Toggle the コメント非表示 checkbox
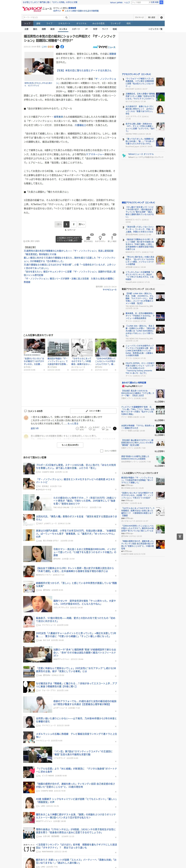186x868 pixels. pos(102,451)
